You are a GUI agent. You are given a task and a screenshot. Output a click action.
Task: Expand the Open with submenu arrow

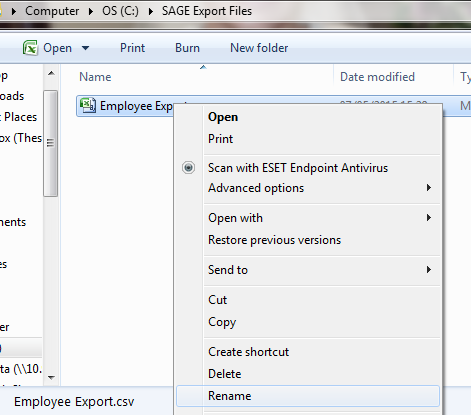point(429,218)
